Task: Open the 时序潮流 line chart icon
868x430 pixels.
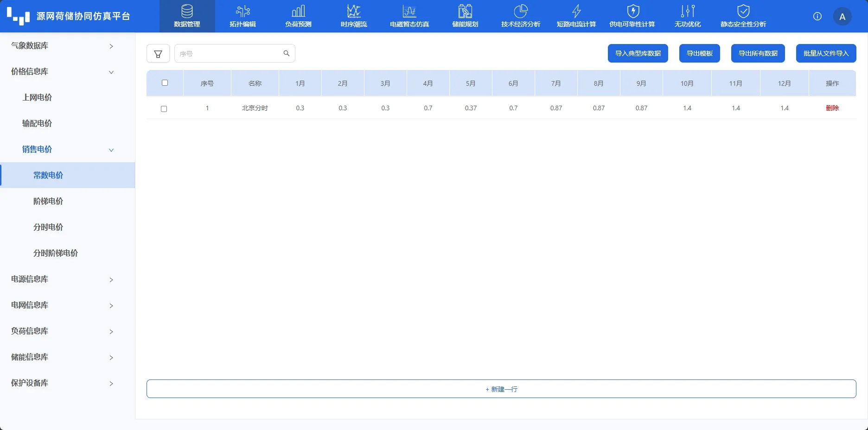Action: click(x=354, y=11)
